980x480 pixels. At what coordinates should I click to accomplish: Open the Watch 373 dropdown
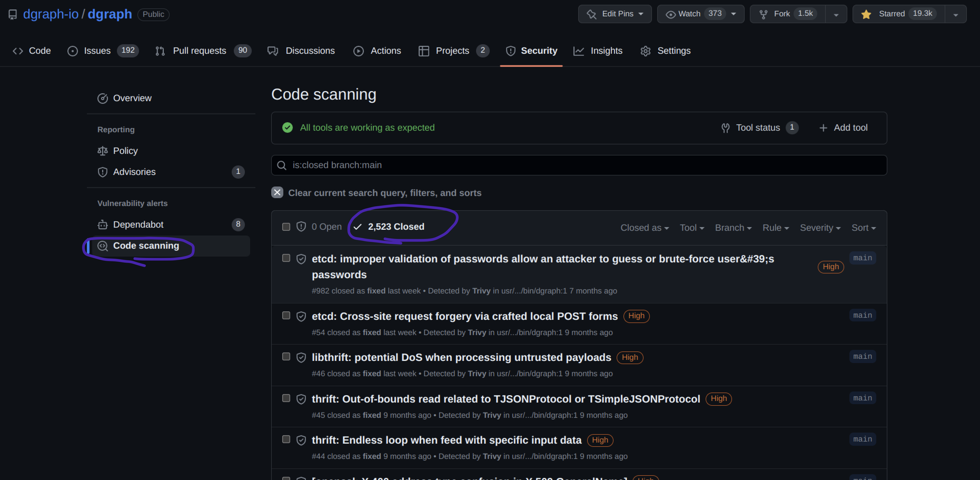700,14
